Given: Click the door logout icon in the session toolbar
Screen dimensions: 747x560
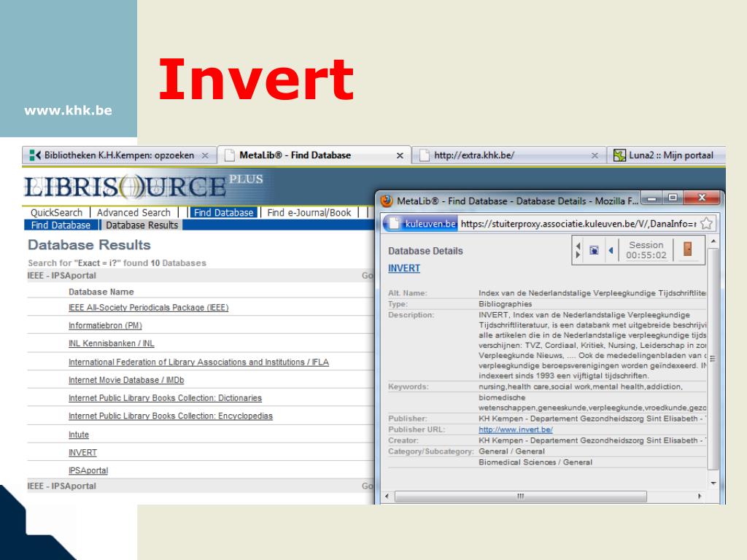Looking at the screenshot, I should coord(687,249).
